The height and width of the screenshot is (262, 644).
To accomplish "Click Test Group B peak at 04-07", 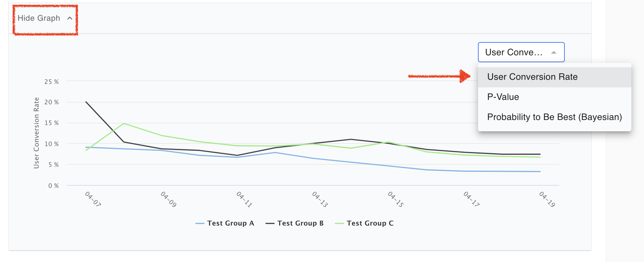I will point(86,102).
